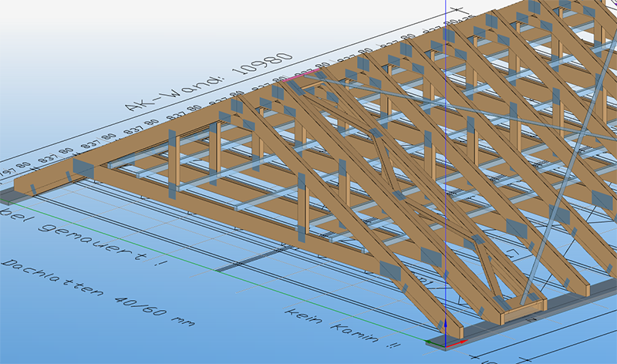617x364 pixels.
Task: Click the vertical blue Z-axis line
Action: tap(446, 154)
